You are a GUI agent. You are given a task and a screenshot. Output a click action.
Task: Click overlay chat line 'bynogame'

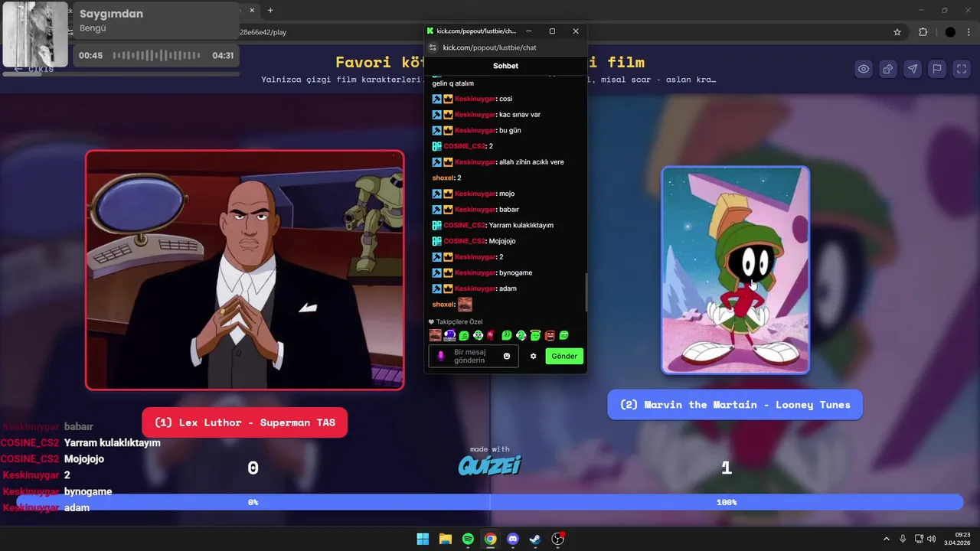88,491
